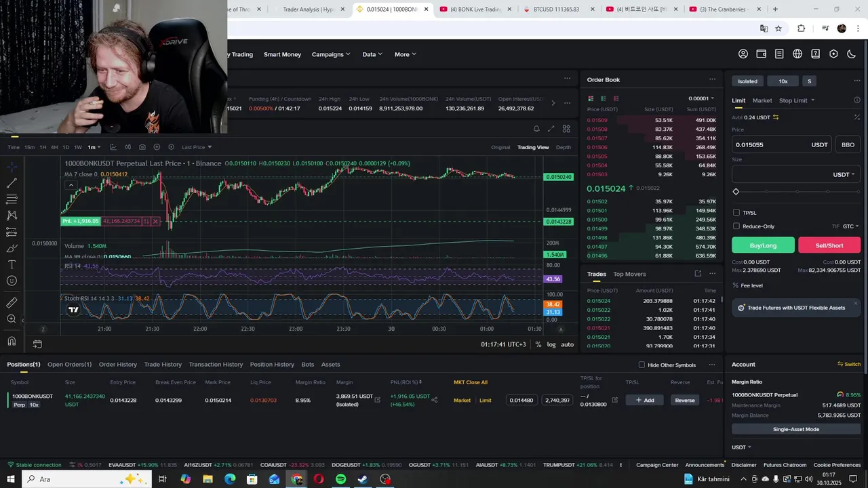The width and height of the screenshot is (868, 488).
Task: Click Reverse on the 1000BONKUSDT position
Action: pyautogui.click(x=685, y=400)
